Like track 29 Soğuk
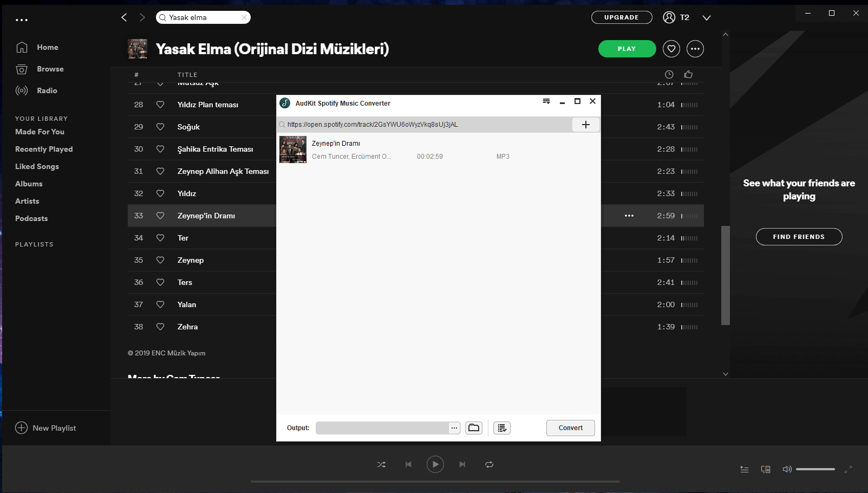Viewport: 868px width, 493px height. [160, 127]
